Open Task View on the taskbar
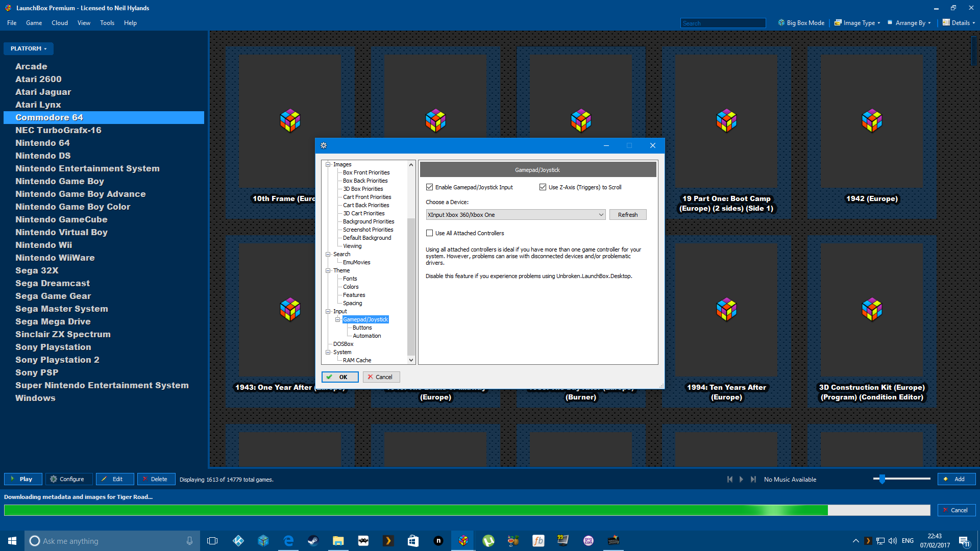The width and height of the screenshot is (980, 551). click(x=212, y=541)
